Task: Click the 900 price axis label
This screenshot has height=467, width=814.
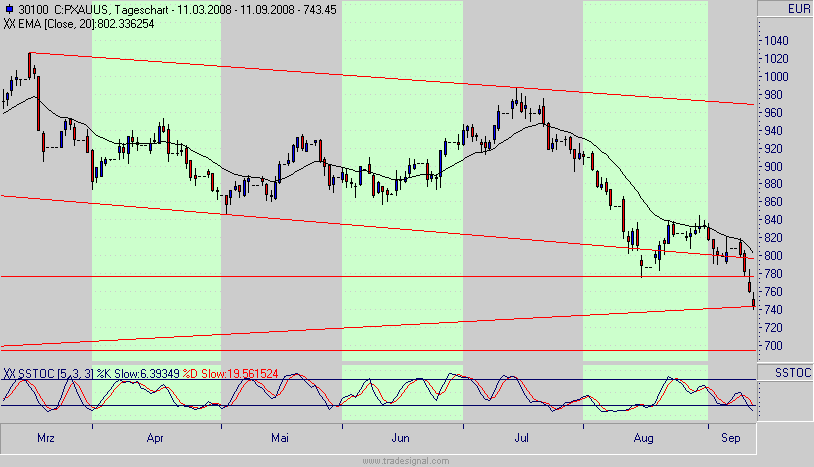Action: (x=773, y=167)
